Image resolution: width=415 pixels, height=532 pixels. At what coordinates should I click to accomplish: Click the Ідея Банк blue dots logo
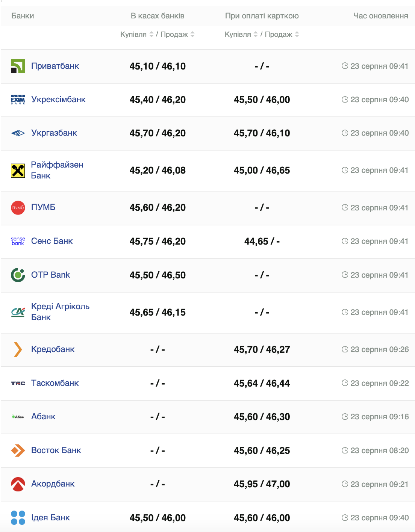click(x=18, y=518)
